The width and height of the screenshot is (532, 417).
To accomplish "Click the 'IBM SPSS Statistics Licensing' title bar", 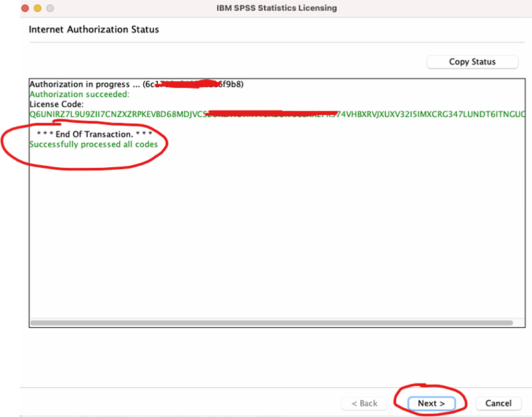I will [x=276, y=8].
